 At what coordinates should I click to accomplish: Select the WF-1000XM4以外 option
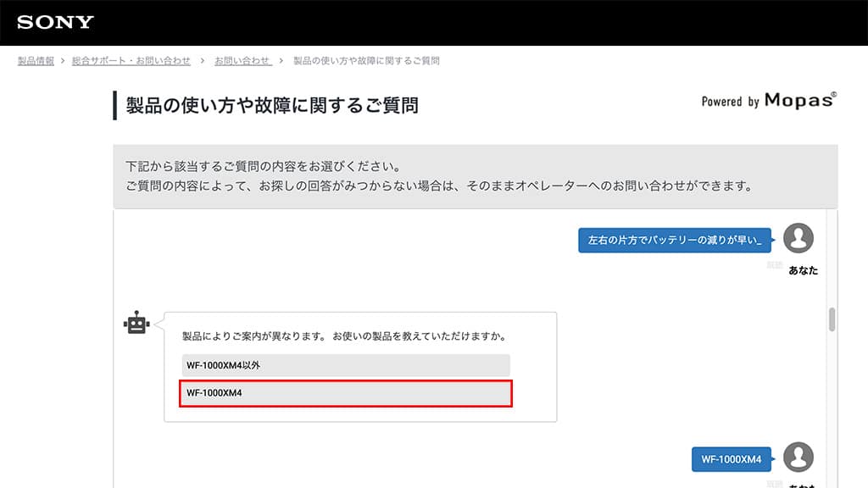click(x=346, y=365)
